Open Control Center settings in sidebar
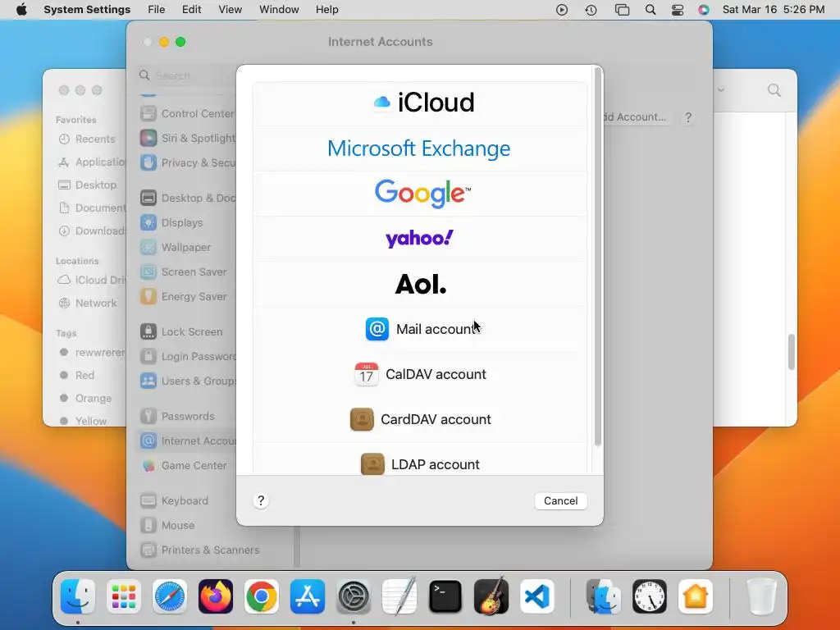This screenshot has width=840, height=630. pyautogui.click(x=188, y=113)
